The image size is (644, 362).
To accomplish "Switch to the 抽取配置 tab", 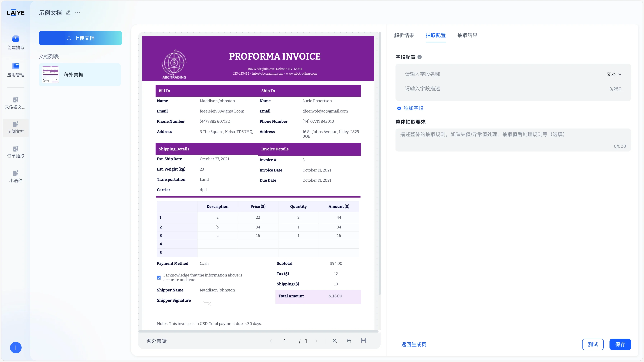I will [436, 35].
